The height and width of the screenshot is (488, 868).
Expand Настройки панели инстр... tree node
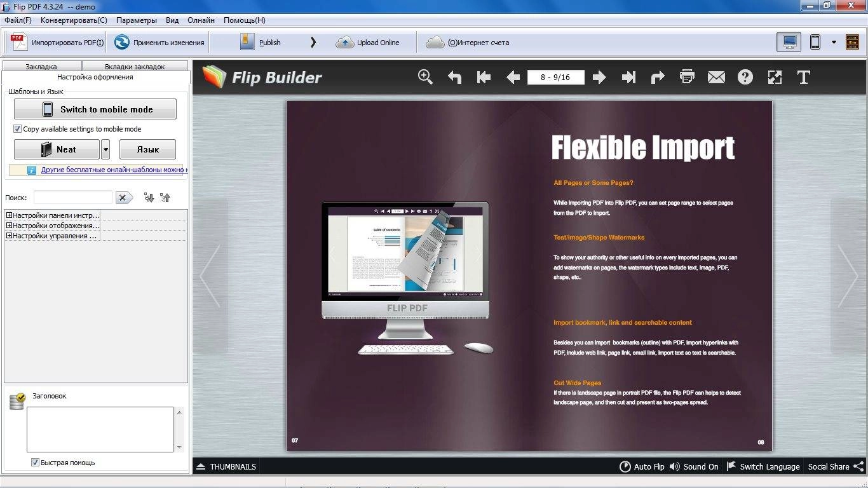coord(9,215)
